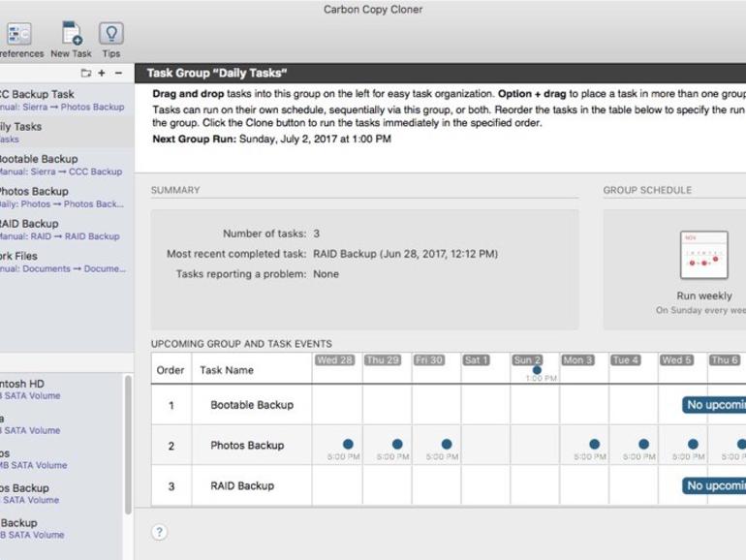
Task: Click Photos Backup event dot on Wed 5
Action: [x=693, y=444]
